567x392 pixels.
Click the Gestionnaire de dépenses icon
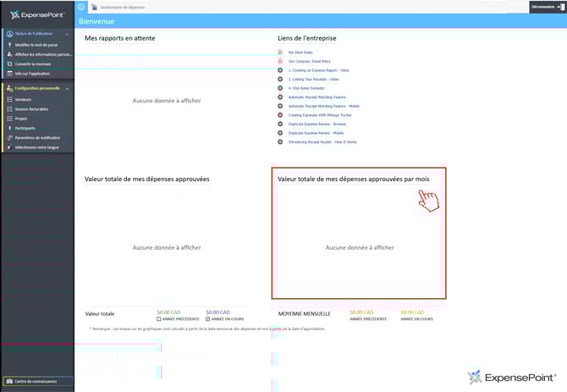94,7
